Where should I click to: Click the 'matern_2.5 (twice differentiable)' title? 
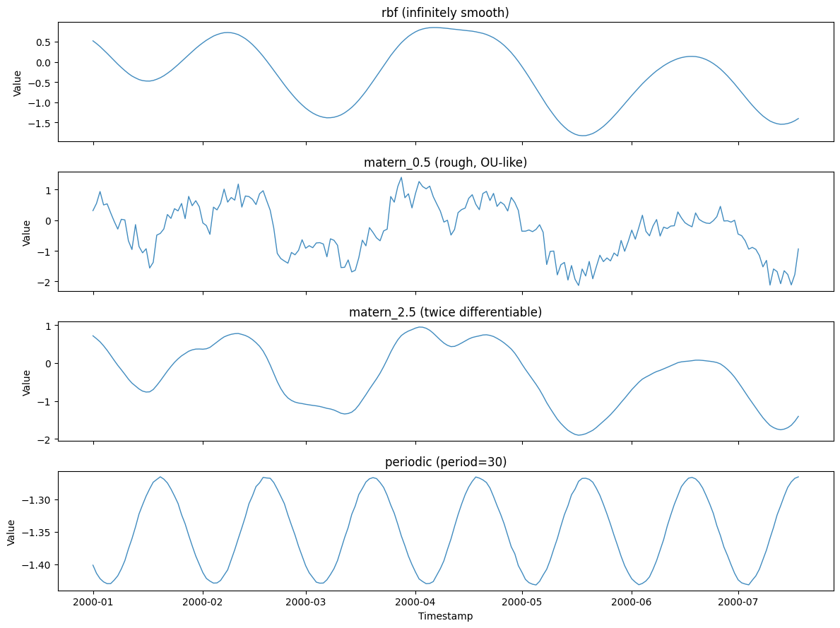pyautogui.click(x=445, y=312)
